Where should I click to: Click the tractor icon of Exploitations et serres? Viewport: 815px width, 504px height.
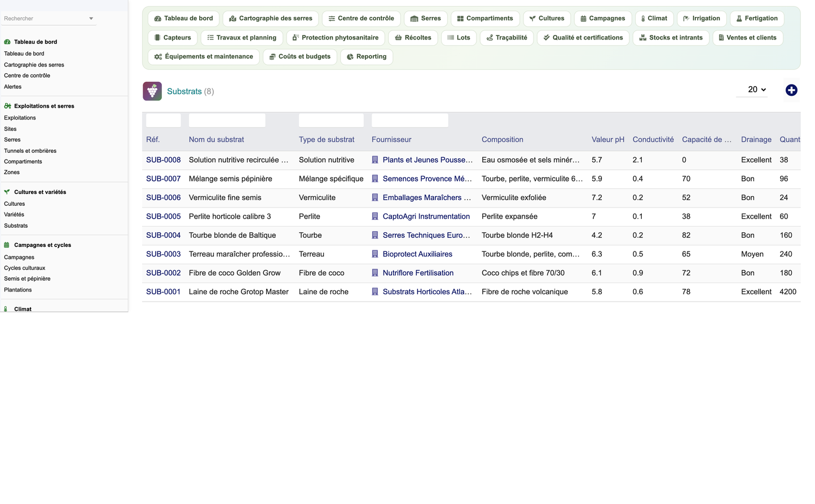[7, 106]
